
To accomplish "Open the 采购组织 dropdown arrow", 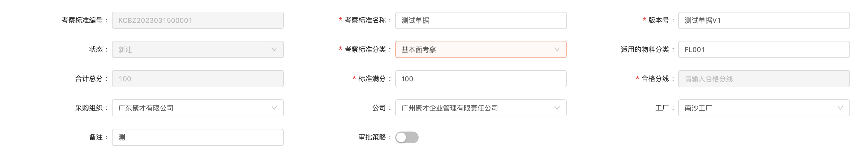I will point(274,108).
